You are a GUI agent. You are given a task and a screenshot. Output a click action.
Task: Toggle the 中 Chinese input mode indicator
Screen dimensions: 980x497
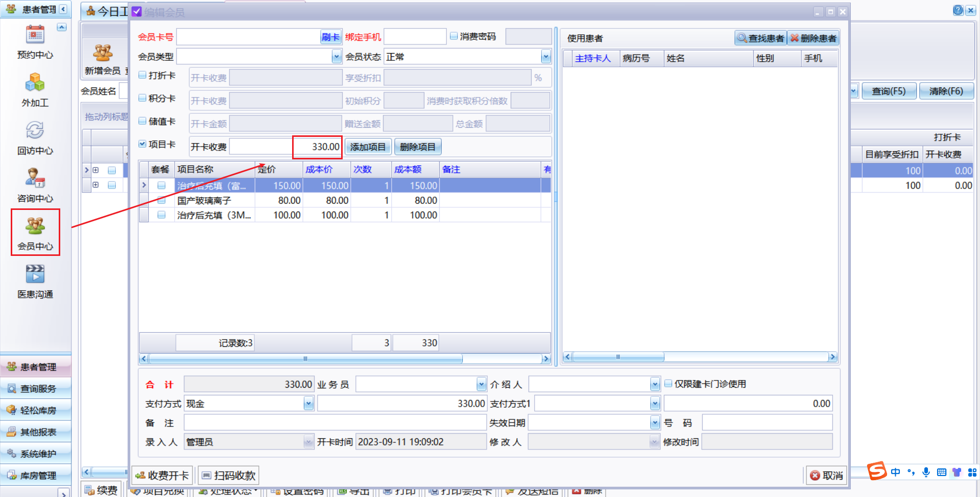(x=895, y=472)
